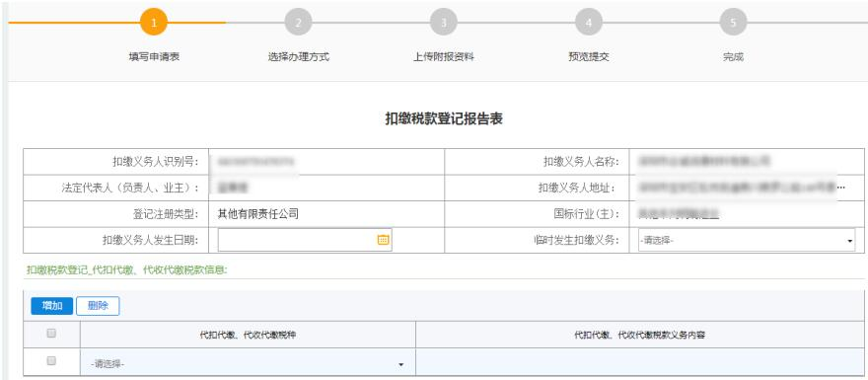Click step 2 circle 选择办理方式
Screen dimensions: 868x380
(x=298, y=23)
